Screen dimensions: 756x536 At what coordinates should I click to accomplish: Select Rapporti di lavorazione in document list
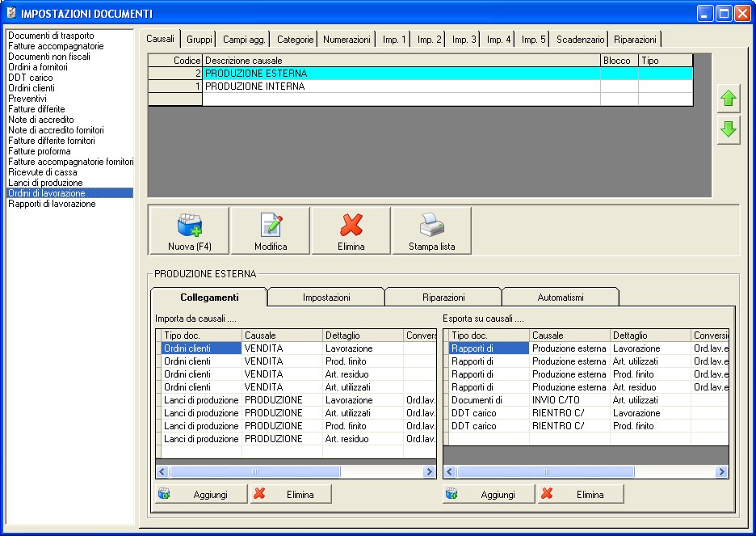tap(52, 204)
